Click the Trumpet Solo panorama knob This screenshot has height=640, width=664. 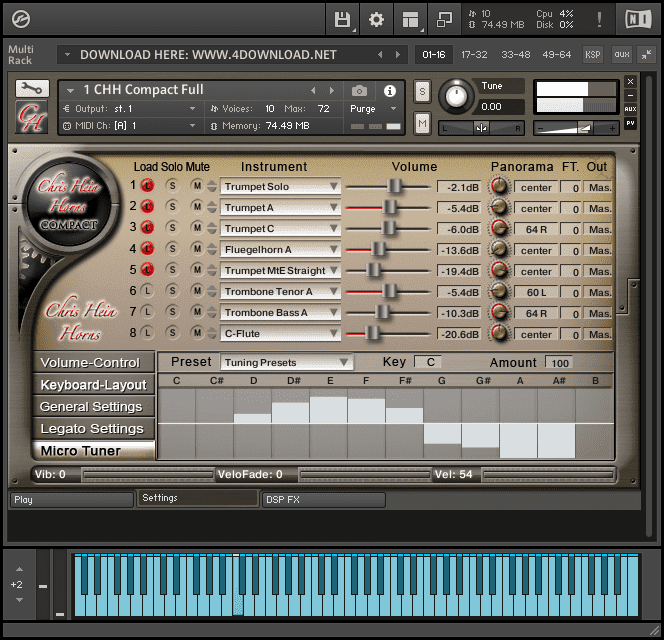[x=499, y=186]
